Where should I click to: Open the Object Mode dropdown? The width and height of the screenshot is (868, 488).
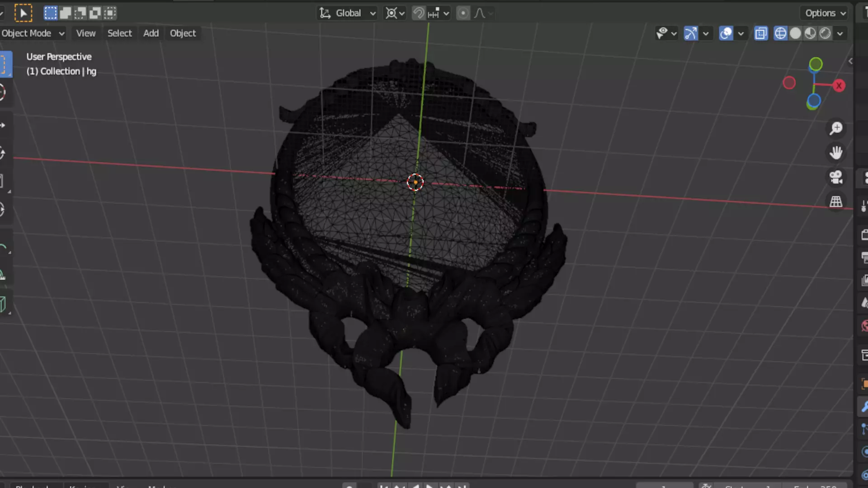(33, 33)
